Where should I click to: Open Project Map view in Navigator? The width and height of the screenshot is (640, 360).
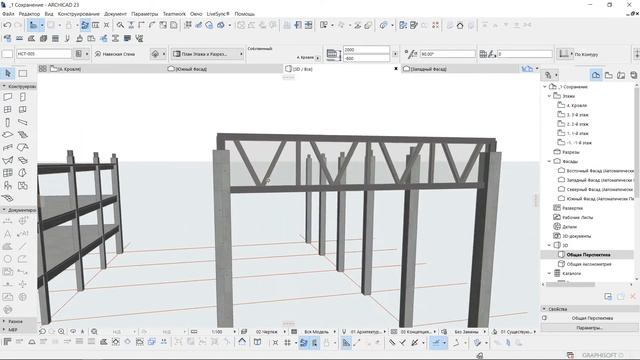pyautogui.click(x=596, y=75)
